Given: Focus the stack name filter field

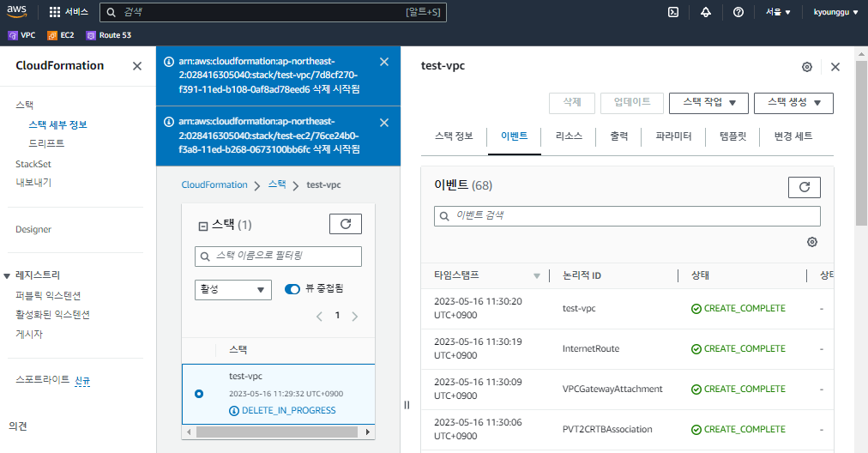Looking at the screenshot, I should [278, 257].
